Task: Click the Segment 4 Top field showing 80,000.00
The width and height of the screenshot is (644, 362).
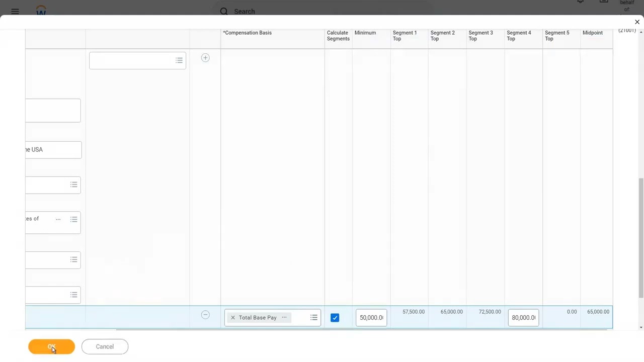Action: click(523, 318)
